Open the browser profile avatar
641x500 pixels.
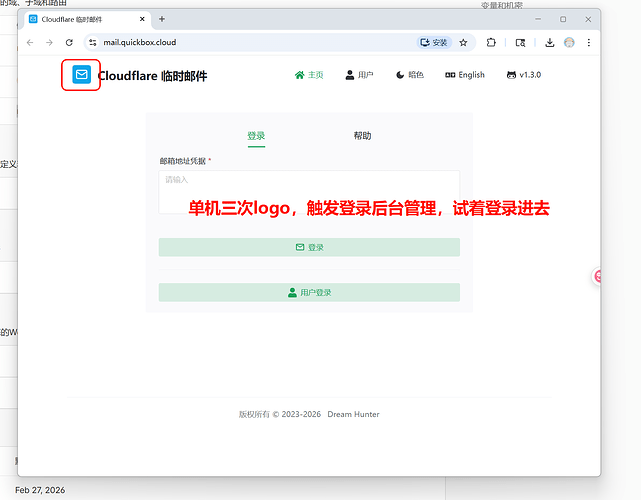tap(569, 43)
